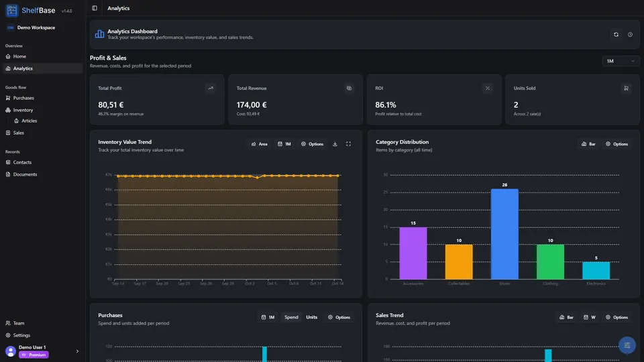Open Purchases in the sidebar
Image resolution: width=644 pixels, height=362 pixels.
click(23, 98)
